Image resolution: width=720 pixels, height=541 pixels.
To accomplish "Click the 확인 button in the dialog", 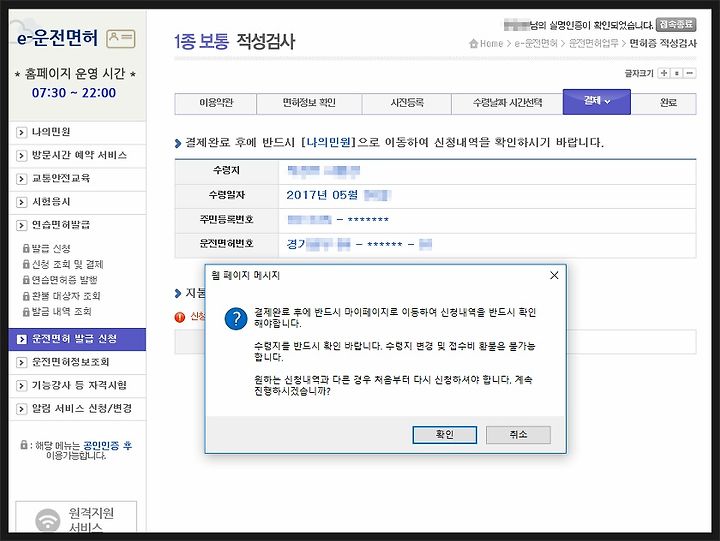I will (x=444, y=434).
